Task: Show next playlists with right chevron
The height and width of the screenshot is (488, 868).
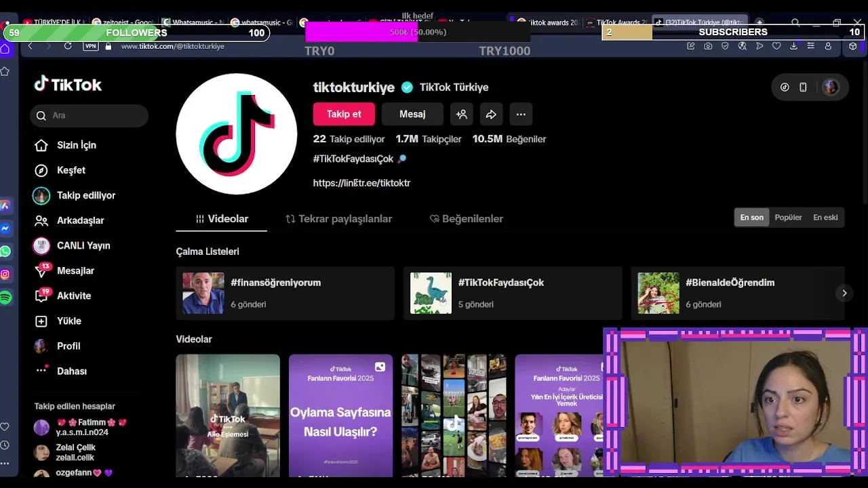Action: pos(844,293)
